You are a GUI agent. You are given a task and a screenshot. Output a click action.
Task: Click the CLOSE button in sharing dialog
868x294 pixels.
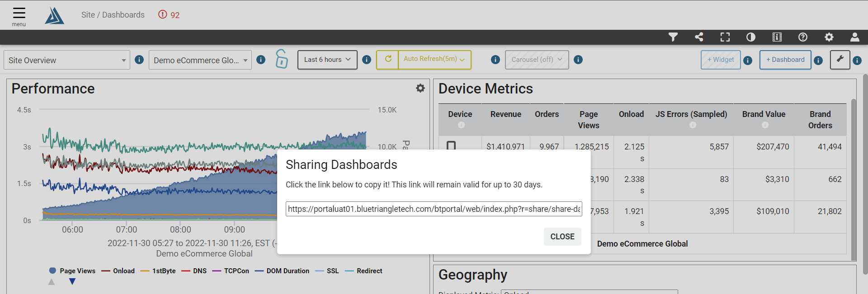tap(562, 237)
